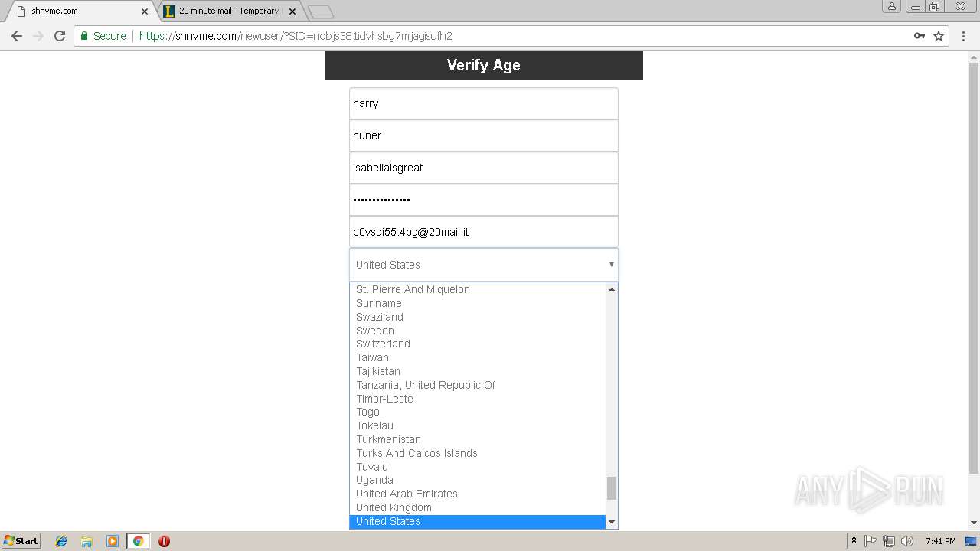The image size is (980, 551).
Task: Open the red Opera taskbar icon
Action: 164,541
